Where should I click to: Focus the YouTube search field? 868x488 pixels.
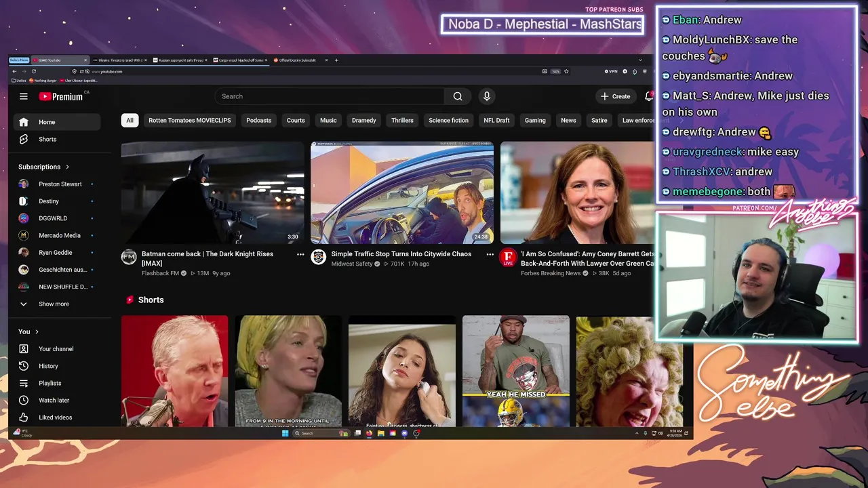click(x=330, y=96)
